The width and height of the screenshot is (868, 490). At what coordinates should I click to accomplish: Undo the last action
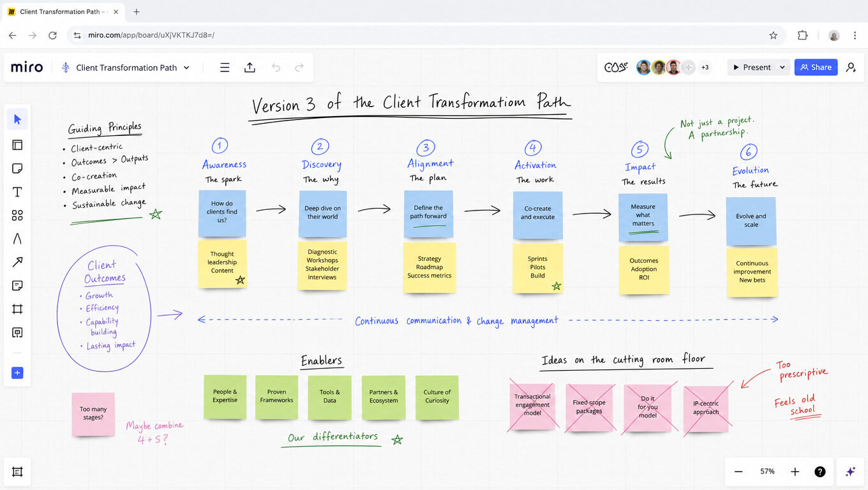pos(276,68)
